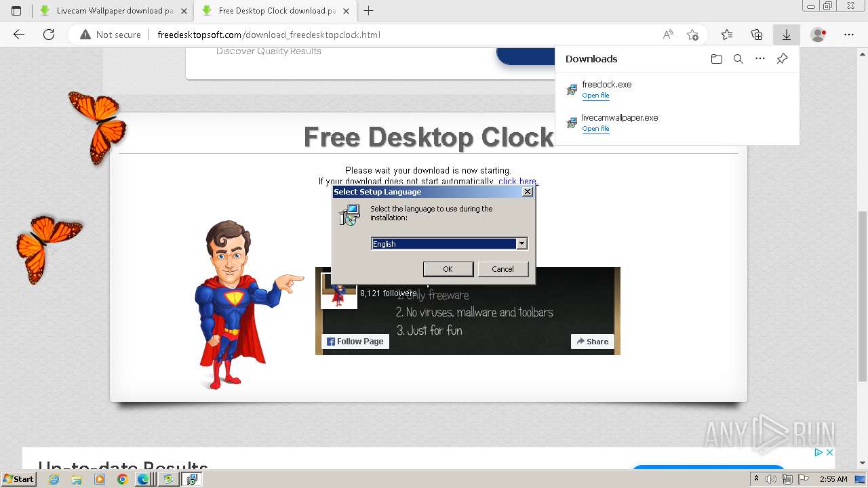Click the Follow Page Facebook button
The width and height of the screenshot is (868, 488).
355,342
